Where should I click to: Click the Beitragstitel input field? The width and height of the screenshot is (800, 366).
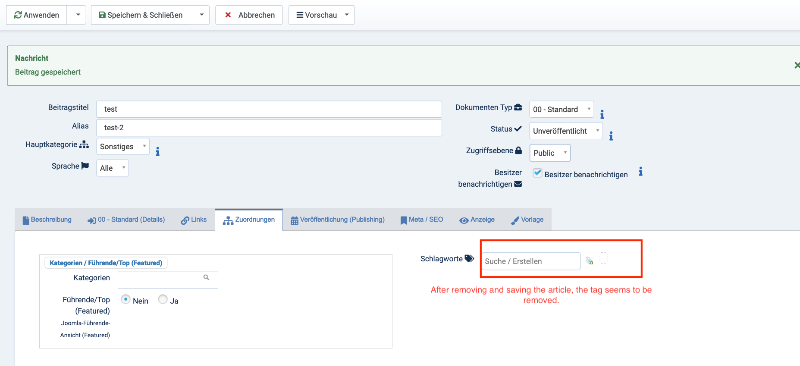pyautogui.click(x=269, y=109)
